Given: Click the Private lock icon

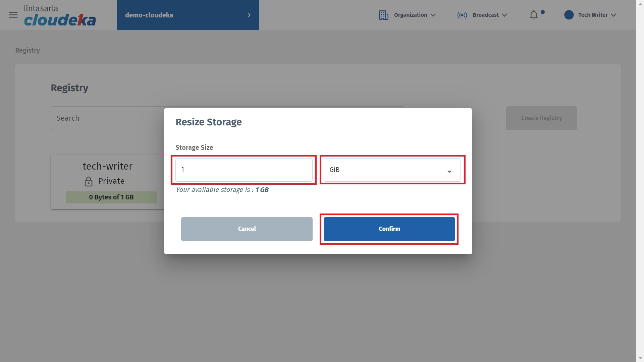Looking at the screenshot, I should pyautogui.click(x=89, y=181).
